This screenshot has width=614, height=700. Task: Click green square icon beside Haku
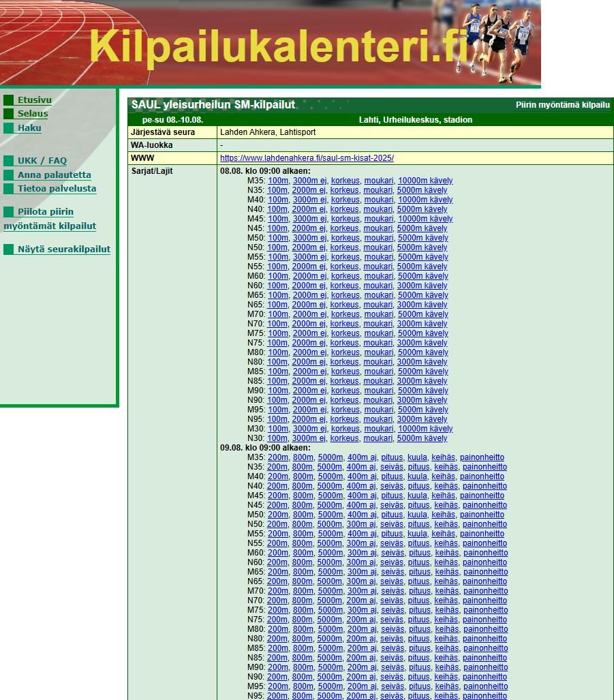[x=8, y=128]
